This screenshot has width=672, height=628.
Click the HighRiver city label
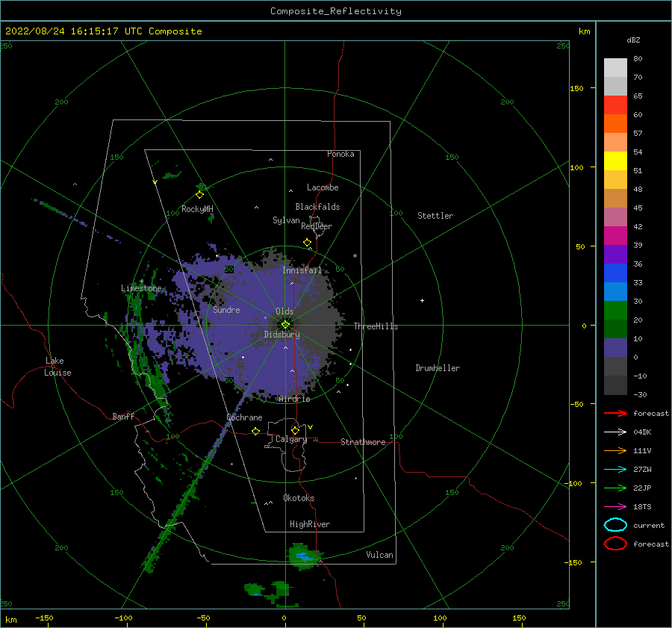pos(310,524)
